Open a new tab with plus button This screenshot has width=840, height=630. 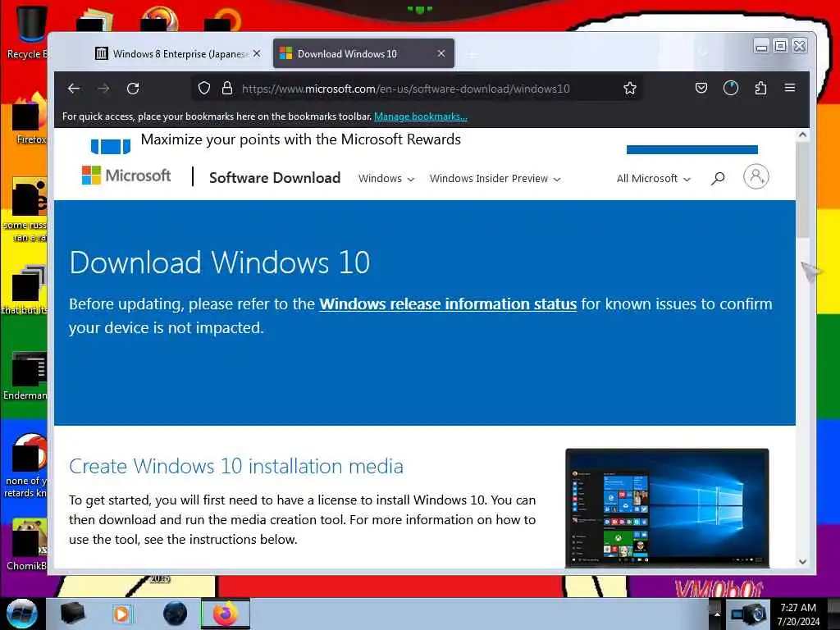(x=472, y=54)
